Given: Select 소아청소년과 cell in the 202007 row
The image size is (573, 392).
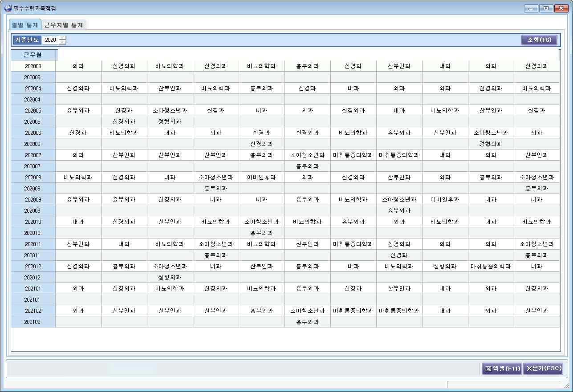Looking at the screenshot, I should pyautogui.click(x=307, y=155).
